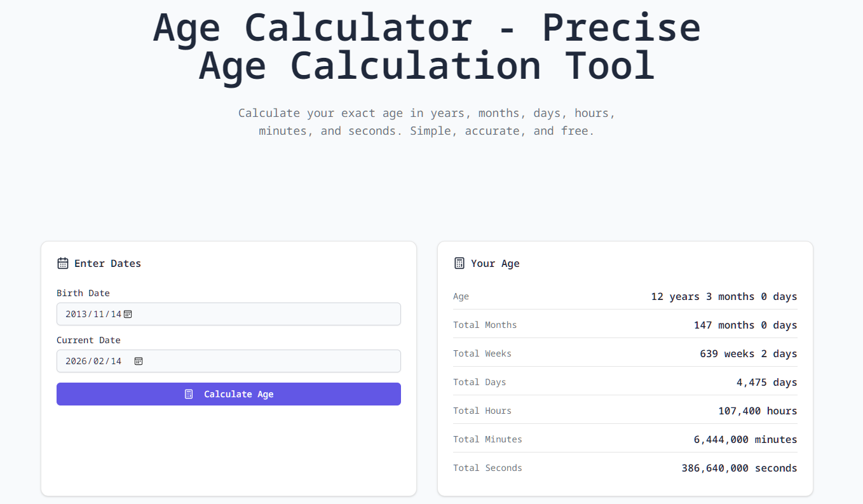Select the day 14 in Birth Date

tap(115, 314)
